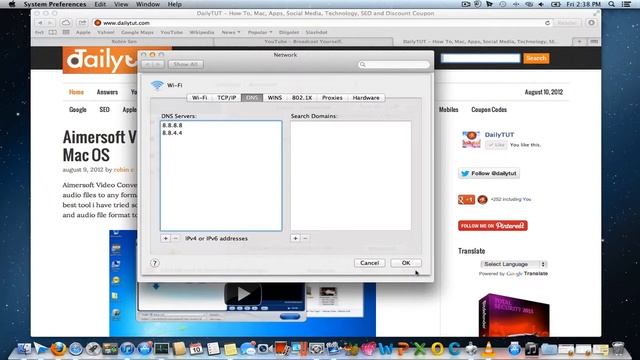The image size is (640, 360).
Task: Click the DailyTUT site search field
Action: tap(481, 58)
